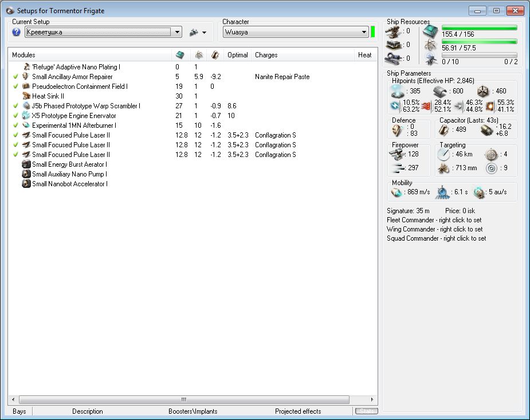This screenshot has width=530, height=420.
Task: Toggle the Small Ancillary Armor Repairer checkmark
Action: (15, 77)
